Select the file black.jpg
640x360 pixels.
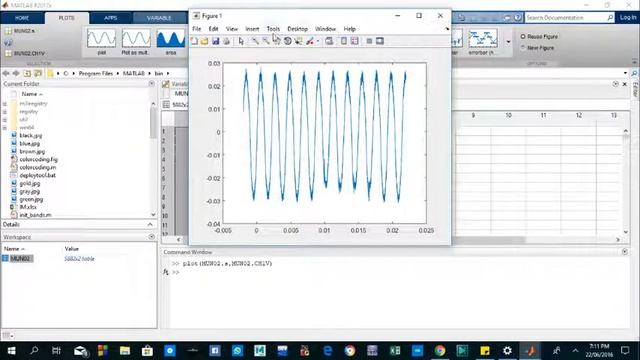[x=31, y=136]
